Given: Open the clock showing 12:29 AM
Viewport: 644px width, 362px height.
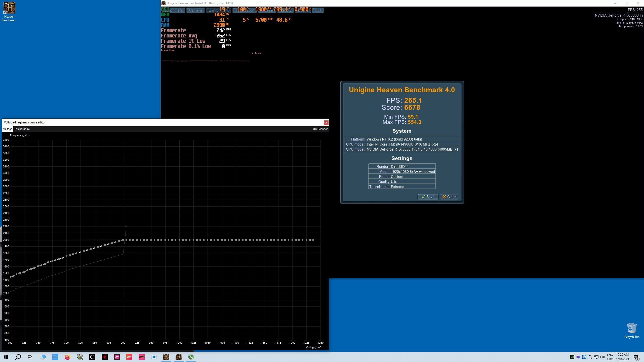Looking at the screenshot, I should coord(623,357).
